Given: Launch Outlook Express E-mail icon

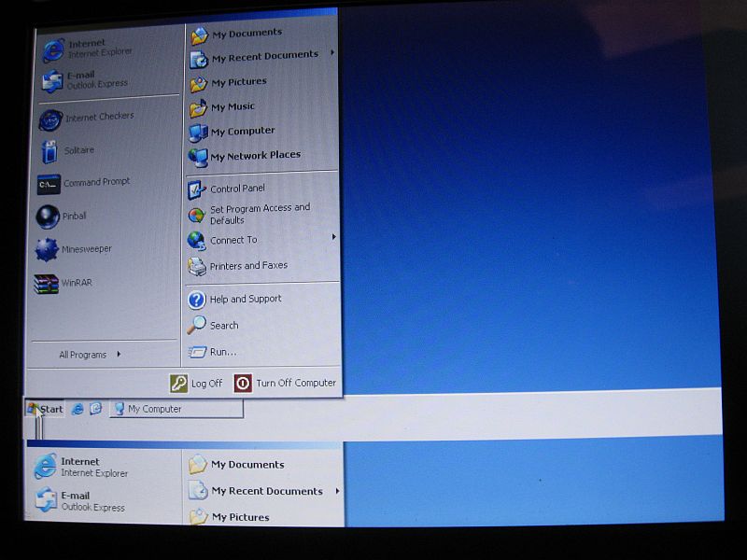Looking at the screenshot, I should pos(87,80).
